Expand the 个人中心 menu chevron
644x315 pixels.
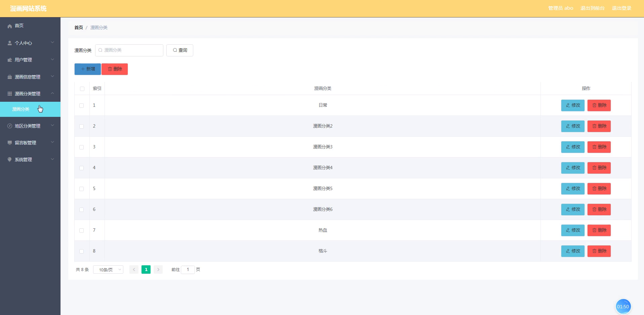click(x=52, y=43)
